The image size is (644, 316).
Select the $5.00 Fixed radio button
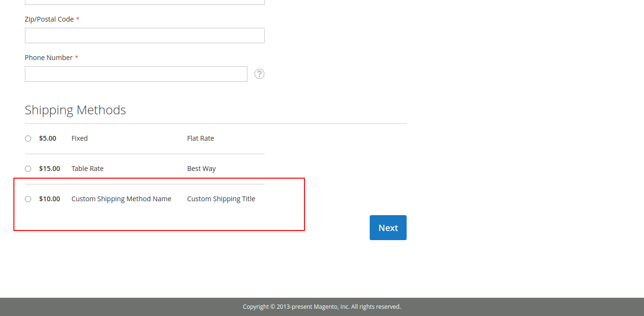28,138
